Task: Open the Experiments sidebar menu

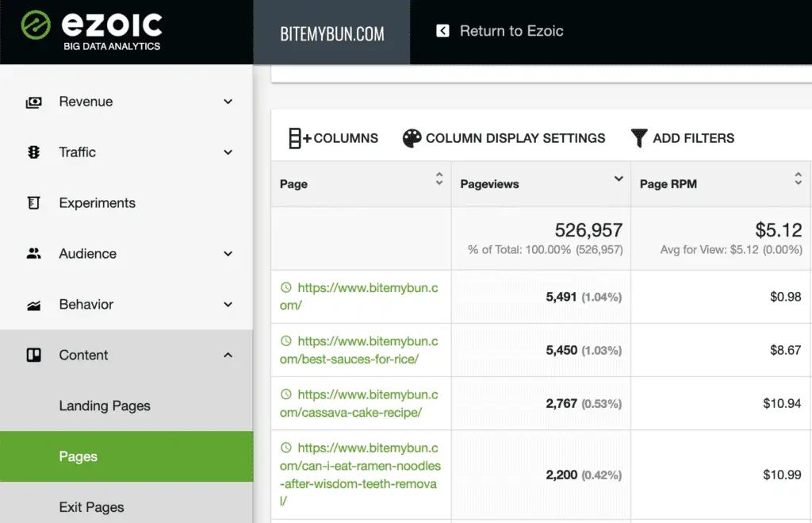Action: pyautogui.click(x=126, y=203)
